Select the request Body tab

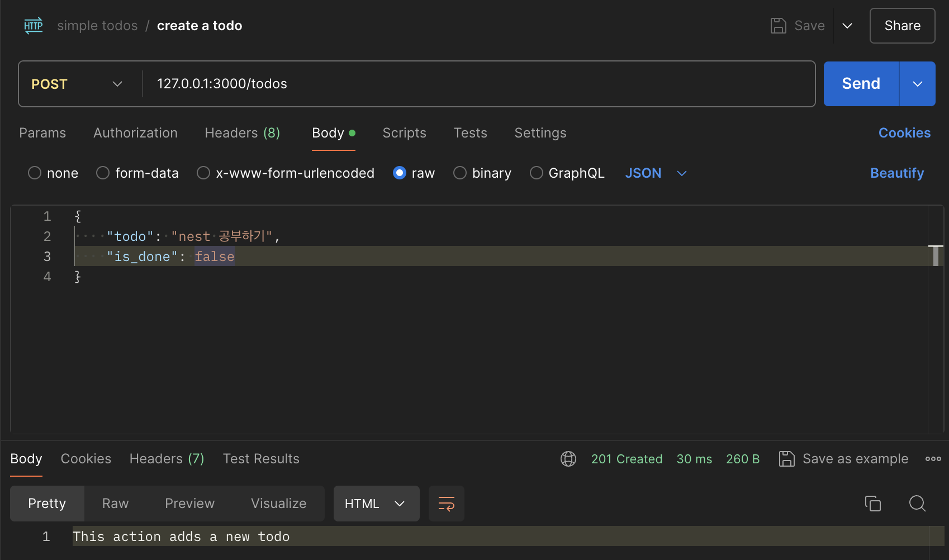click(333, 133)
